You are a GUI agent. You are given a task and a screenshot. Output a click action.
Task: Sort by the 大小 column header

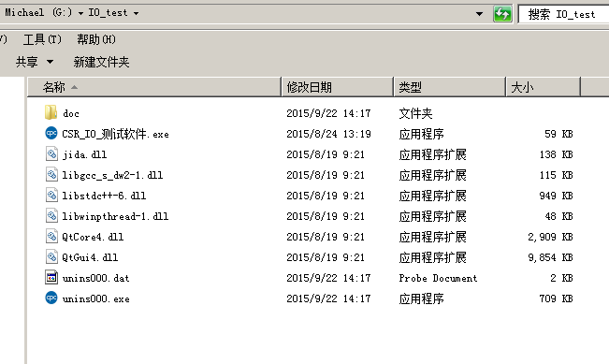(543, 87)
